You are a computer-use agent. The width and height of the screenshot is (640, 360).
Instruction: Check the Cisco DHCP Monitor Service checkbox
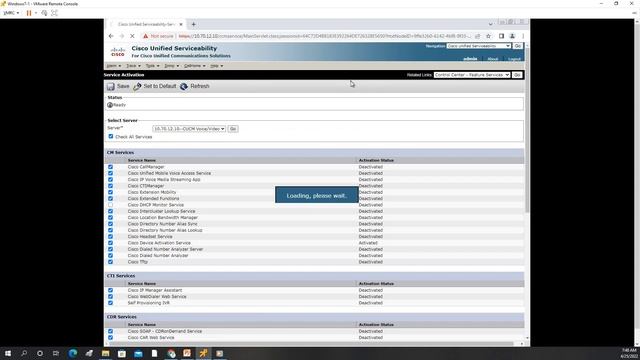(111, 205)
